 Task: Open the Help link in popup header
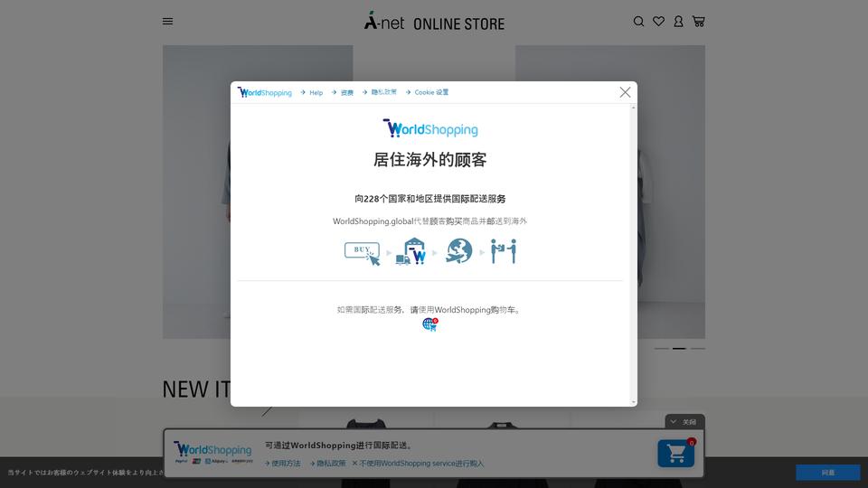click(x=312, y=92)
